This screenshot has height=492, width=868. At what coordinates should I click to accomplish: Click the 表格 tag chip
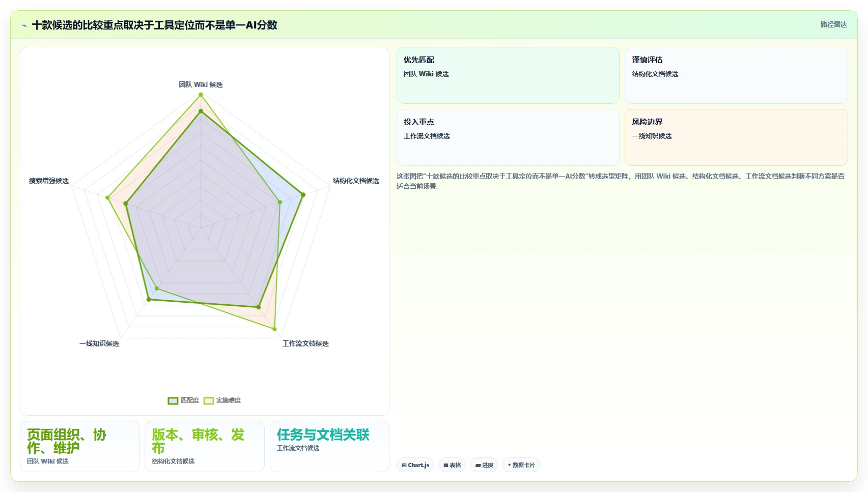[452, 465]
